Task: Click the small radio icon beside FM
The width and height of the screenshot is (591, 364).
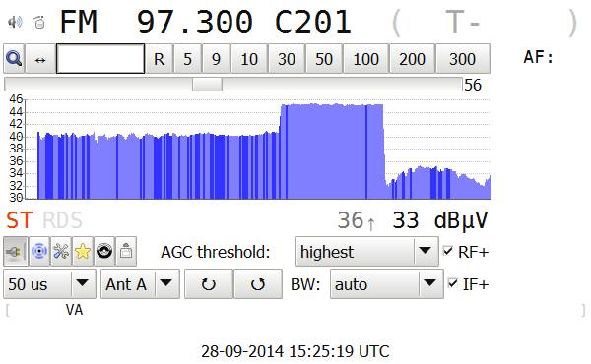Action: click(39, 23)
